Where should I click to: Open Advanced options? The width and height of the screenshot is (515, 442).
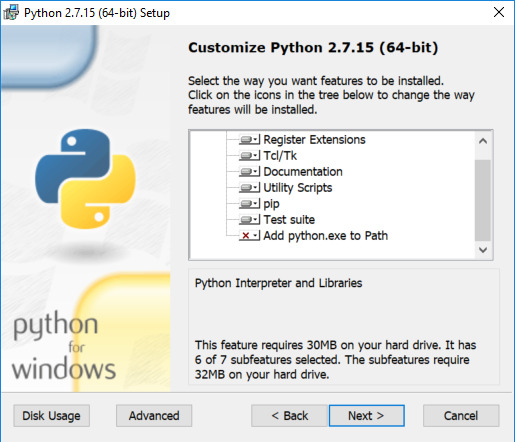(x=154, y=416)
